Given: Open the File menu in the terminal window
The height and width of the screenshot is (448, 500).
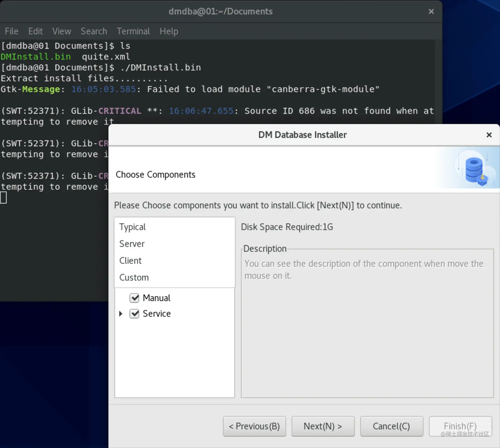Looking at the screenshot, I should point(11,31).
